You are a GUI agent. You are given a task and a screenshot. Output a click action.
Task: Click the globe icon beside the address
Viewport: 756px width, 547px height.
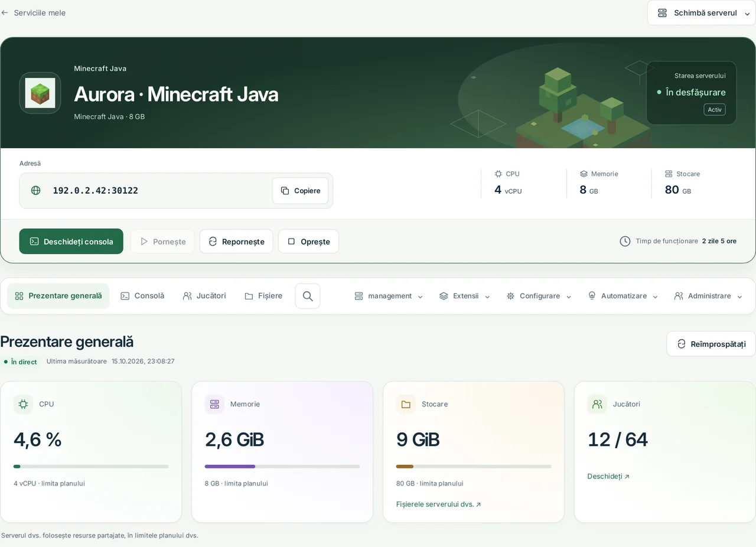(x=36, y=190)
